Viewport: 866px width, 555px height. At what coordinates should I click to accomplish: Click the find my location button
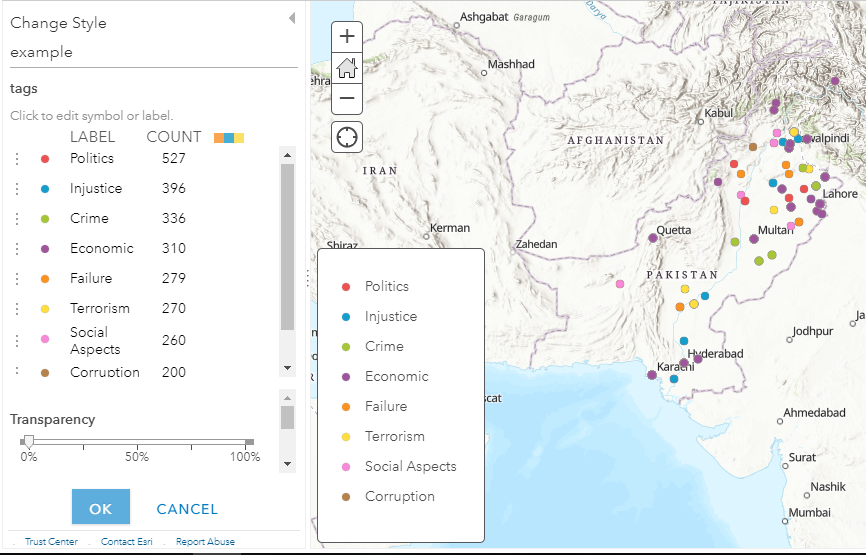347,137
